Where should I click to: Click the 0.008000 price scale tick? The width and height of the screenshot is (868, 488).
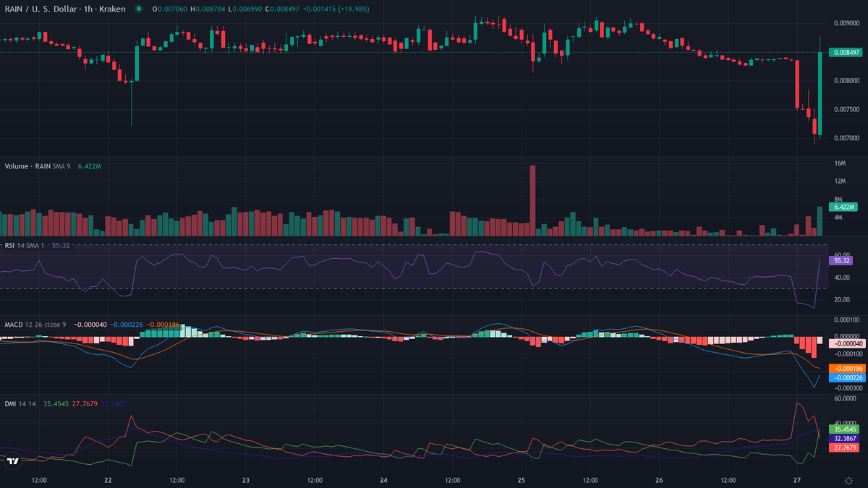click(x=846, y=81)
